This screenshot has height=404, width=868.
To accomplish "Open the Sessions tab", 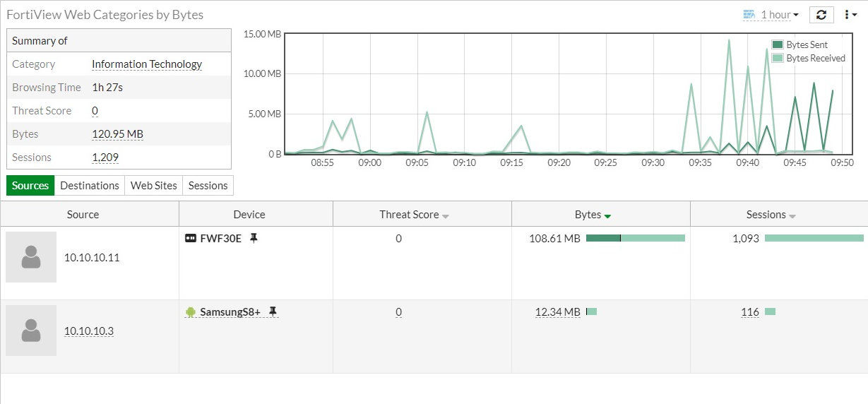I will 208,186.
